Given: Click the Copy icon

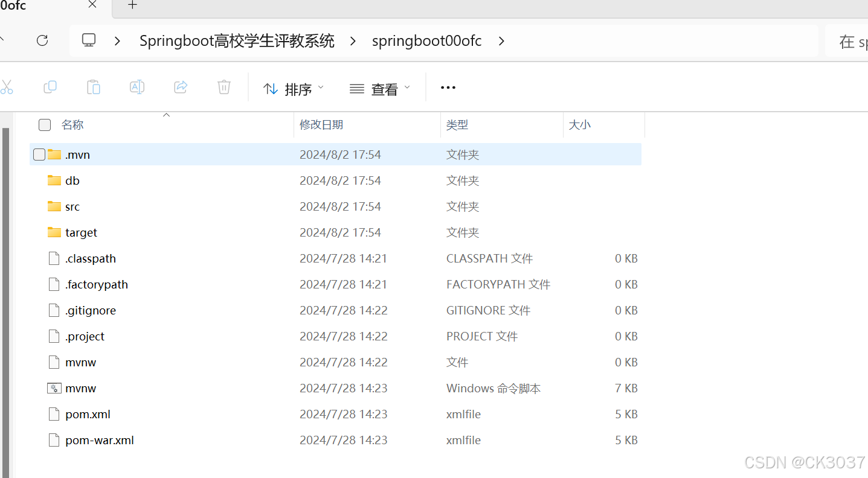Looking at the screenshot, I should click(50, 88).
